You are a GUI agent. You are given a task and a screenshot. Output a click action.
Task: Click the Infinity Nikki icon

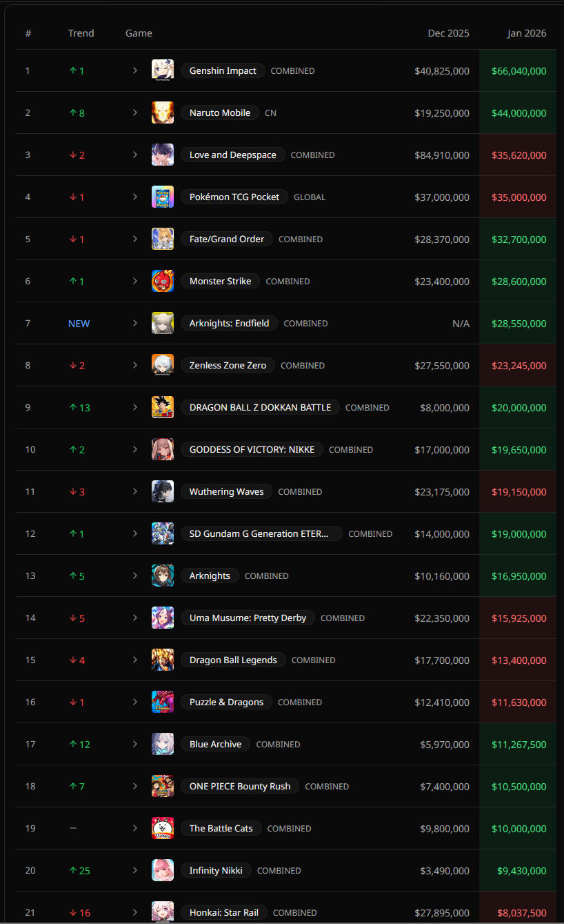coord(163,870)
